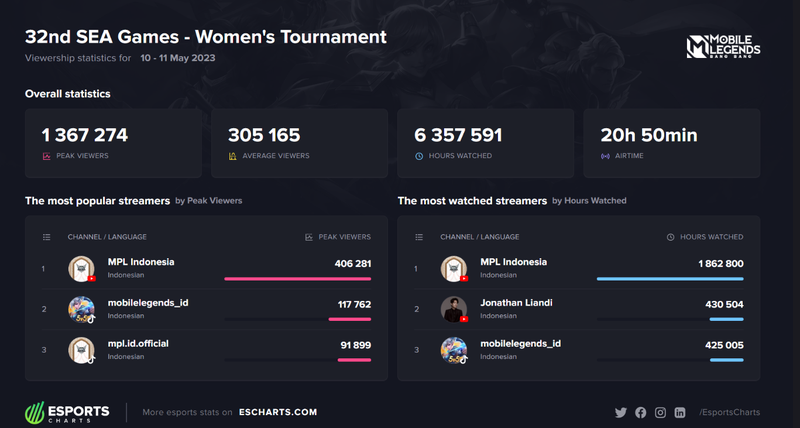Click the pink bar for 406 281 peak viewers
The height and width of the screenshot is (428, 800).
[x=297, y=279]
